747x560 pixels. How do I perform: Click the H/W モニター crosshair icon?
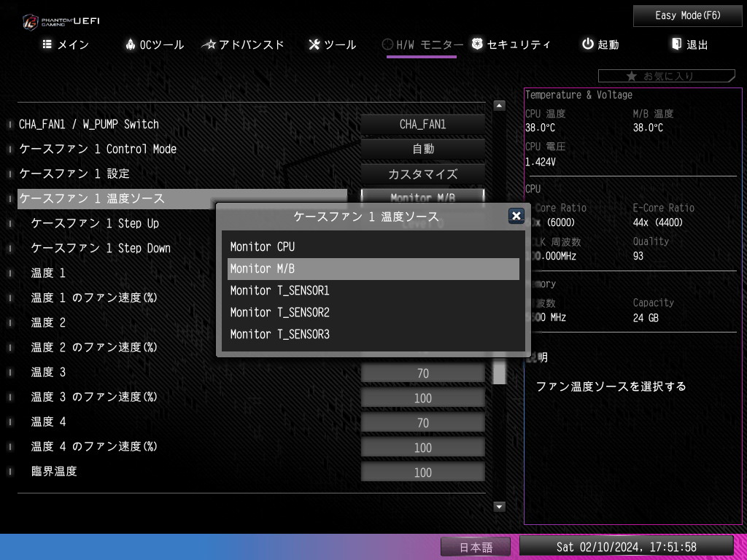(x=387, y=44)
